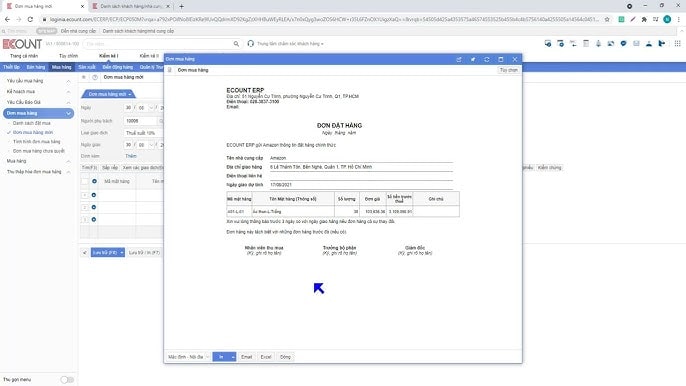Click the notification bell icon in the header
686x386 pixels.
(x=598, y=43)
